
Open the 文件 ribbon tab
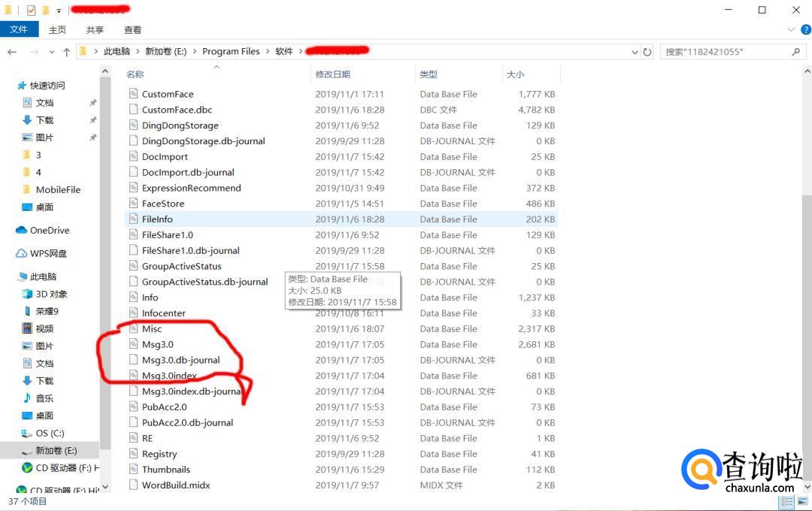click(19, 29)
